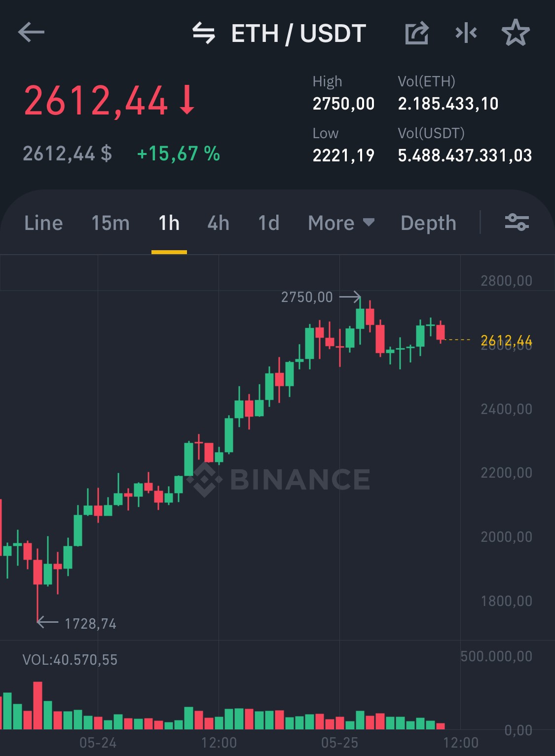
Task: Tap the compress chart view icon
Action: click(x=466, y=33)
